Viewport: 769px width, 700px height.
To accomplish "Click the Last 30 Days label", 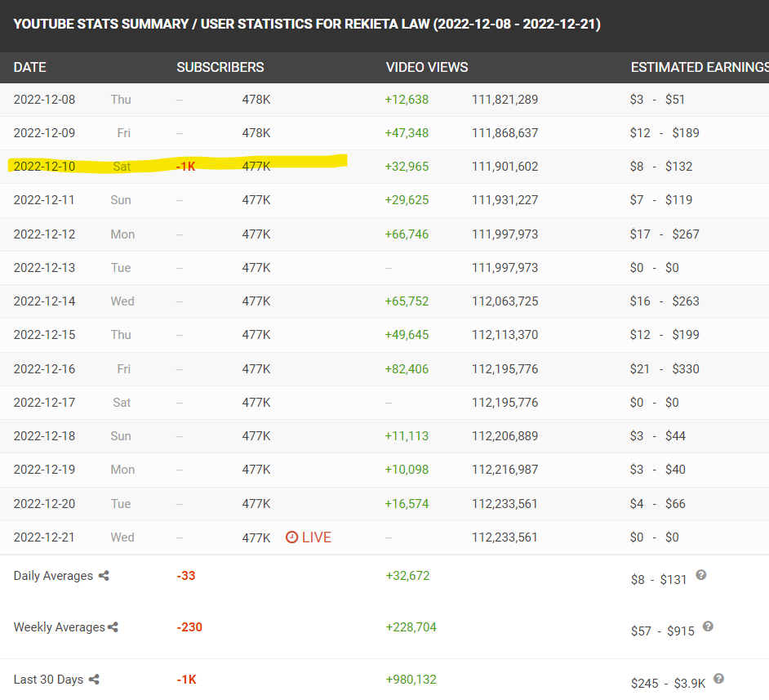I will (48, 680).
